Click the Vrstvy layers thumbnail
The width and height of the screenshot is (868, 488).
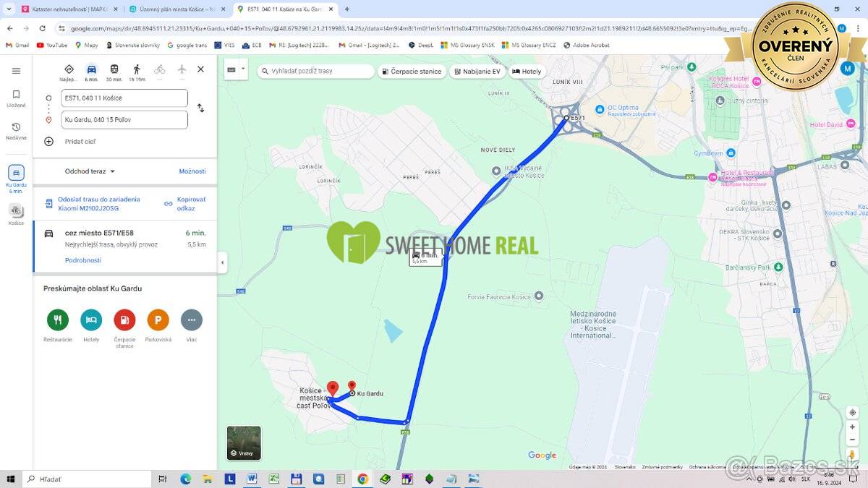244,443
